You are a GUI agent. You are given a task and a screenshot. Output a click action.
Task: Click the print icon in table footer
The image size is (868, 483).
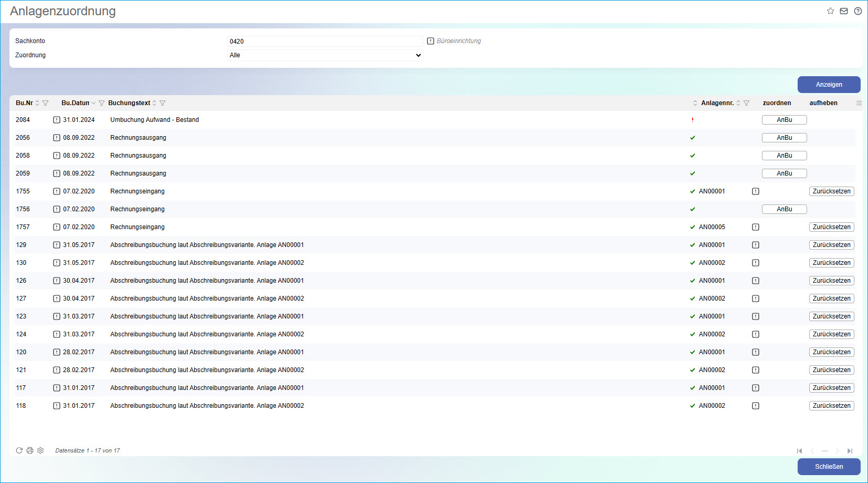coord(30,450)
